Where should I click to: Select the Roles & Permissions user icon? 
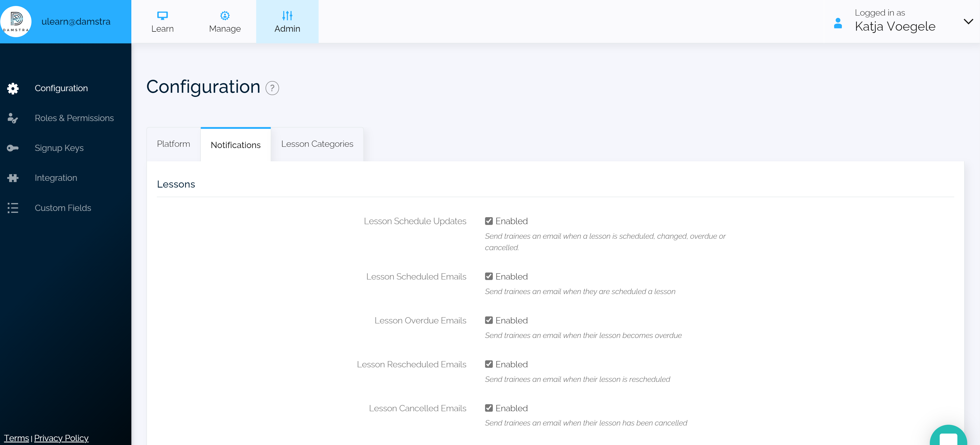pyautogui.click(x=12, y=118)
